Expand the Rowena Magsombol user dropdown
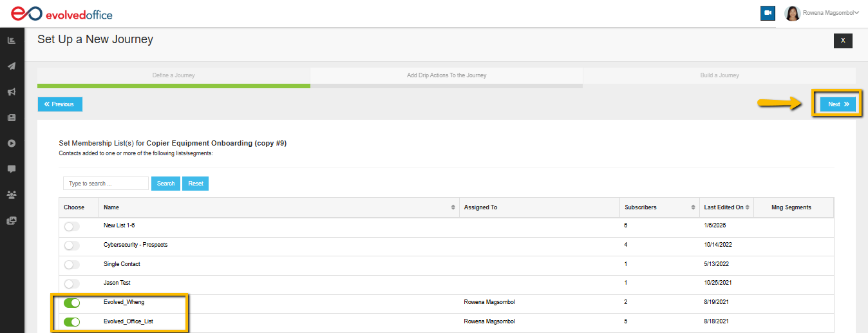Screen dimensions: 868x333 [831, 13]
